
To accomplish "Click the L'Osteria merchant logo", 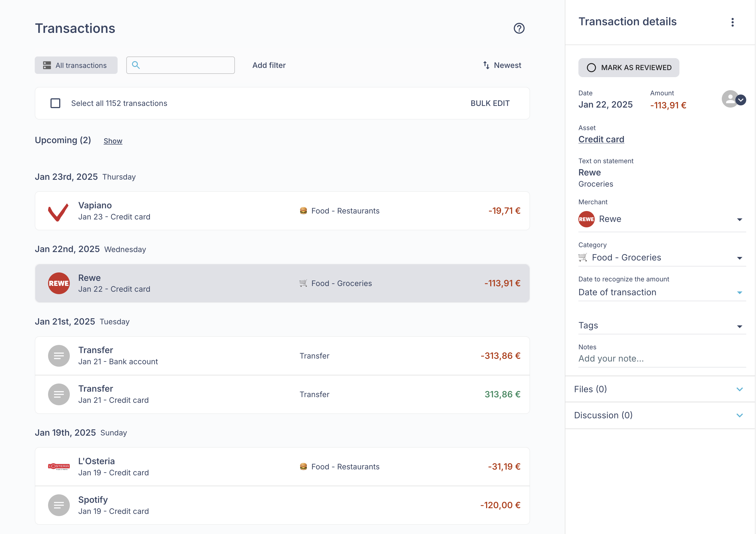I will (59, 466).
